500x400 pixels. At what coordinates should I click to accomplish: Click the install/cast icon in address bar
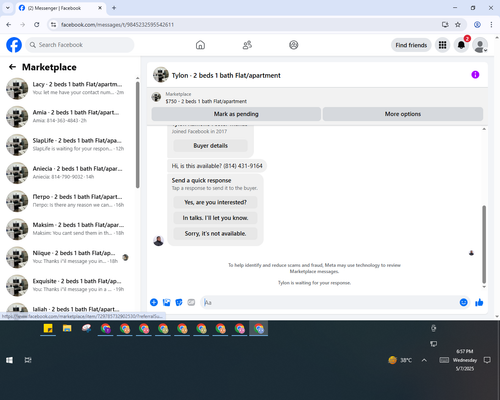[x=445, y=25]
